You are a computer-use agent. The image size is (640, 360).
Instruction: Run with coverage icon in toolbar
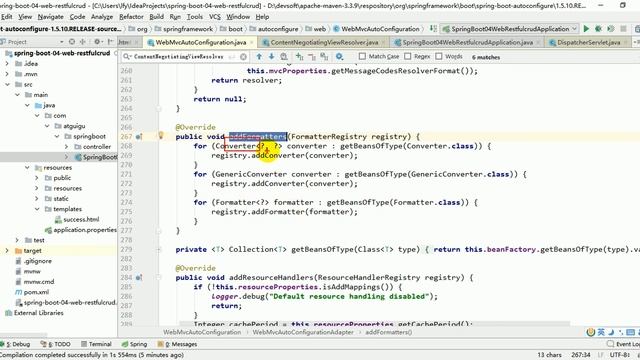(x=611, y=29)
